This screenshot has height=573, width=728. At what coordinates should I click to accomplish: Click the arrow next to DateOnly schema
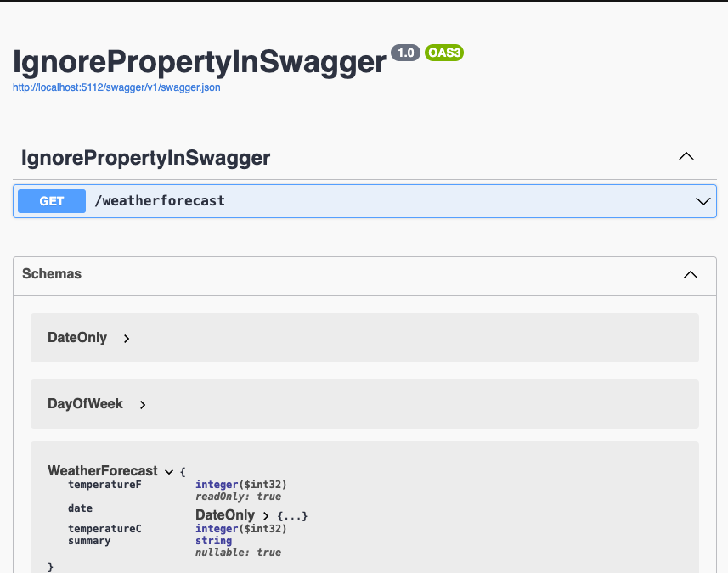click(x=127, y=339)
